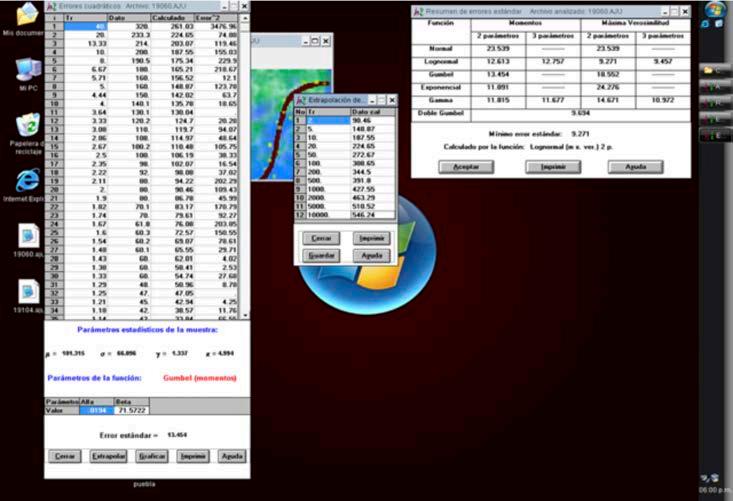The height and width of the screenshot is (501, 733).
Task: Click the Dato cal column header in the Extrapolación window
Action: 373,112
